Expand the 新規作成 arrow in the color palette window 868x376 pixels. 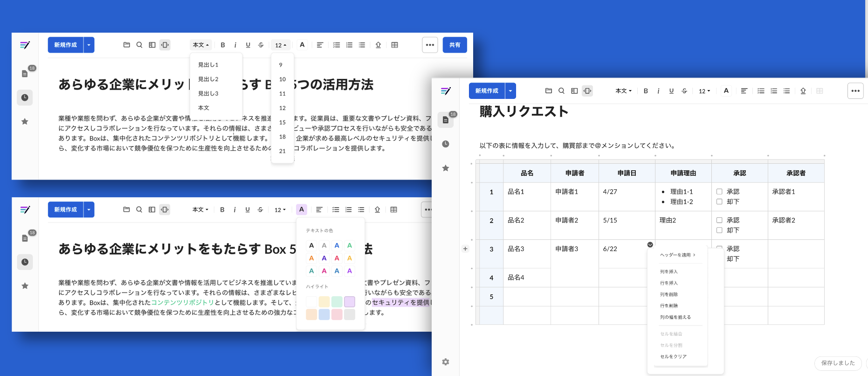[89, 209]
